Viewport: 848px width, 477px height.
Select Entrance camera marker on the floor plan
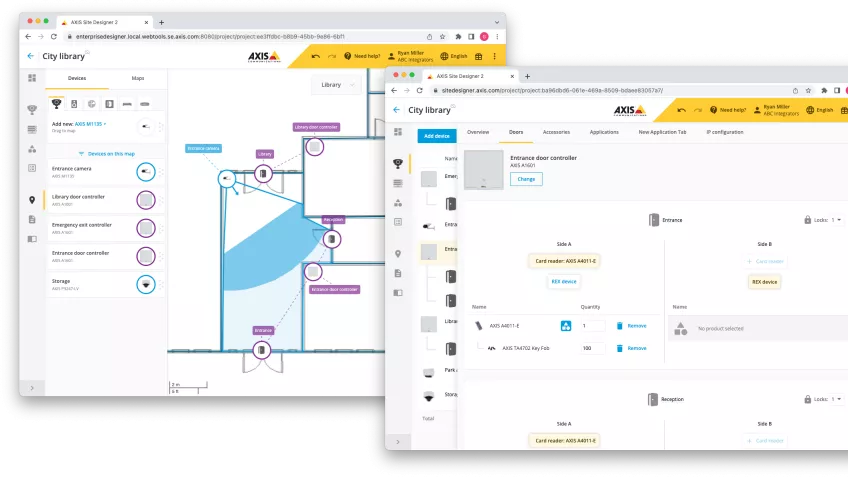tap(227, 178)
